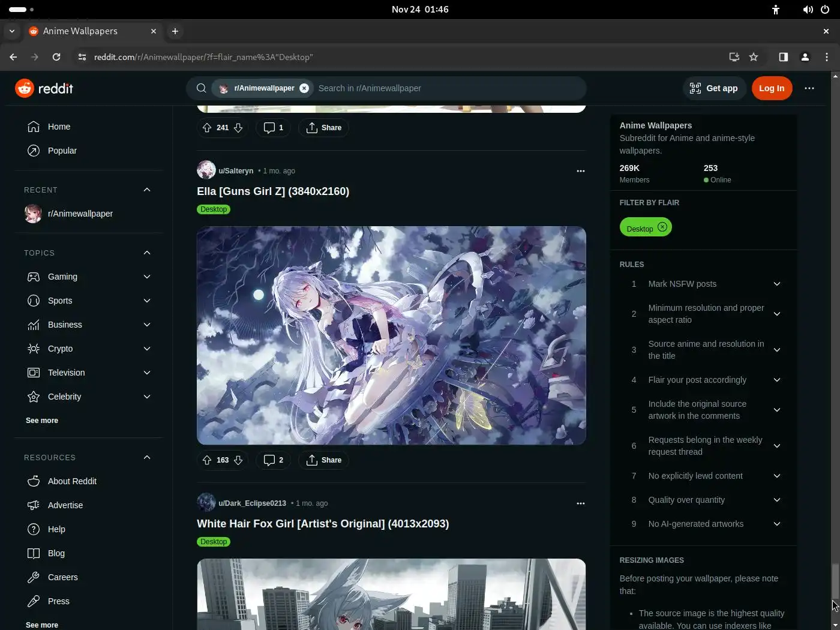Open the 2 comments on Ella post
The image size is (840, 630).
click(x=274, y=460)
